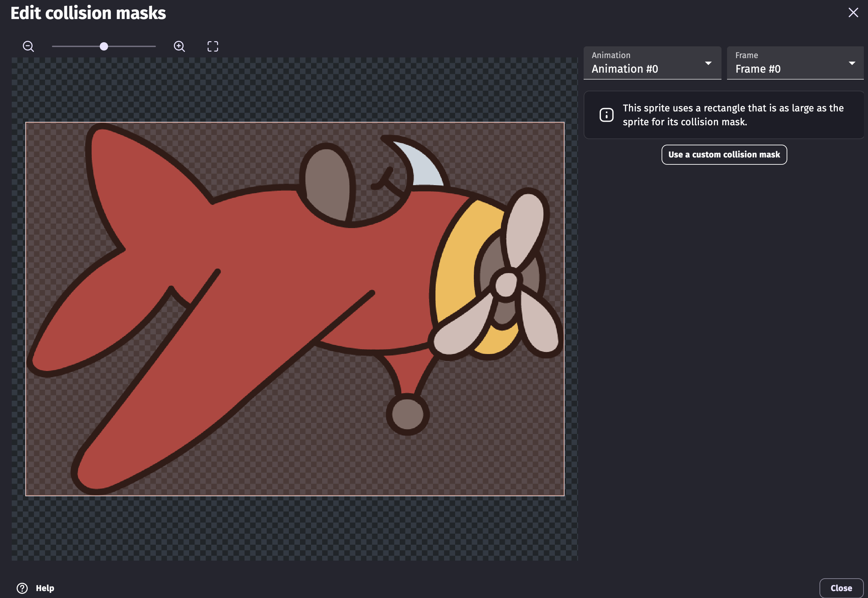868x598 pixels.
Task: Open the Help link text
Action: tap(45, 588)
